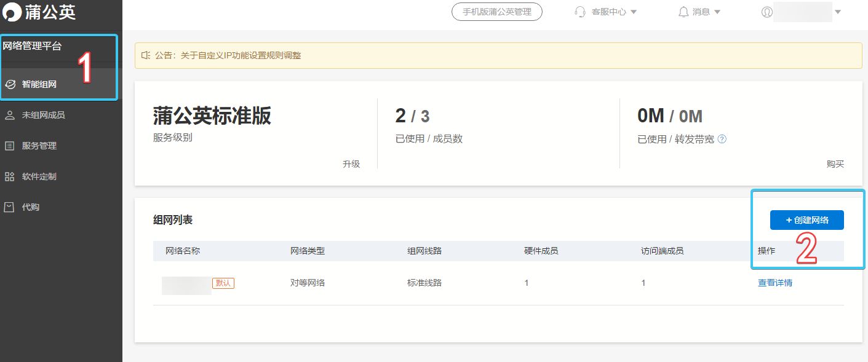Open 智能组网 sidebar icon
The width and height of the screenshot is (868, 362).
(x=10, y=84)
